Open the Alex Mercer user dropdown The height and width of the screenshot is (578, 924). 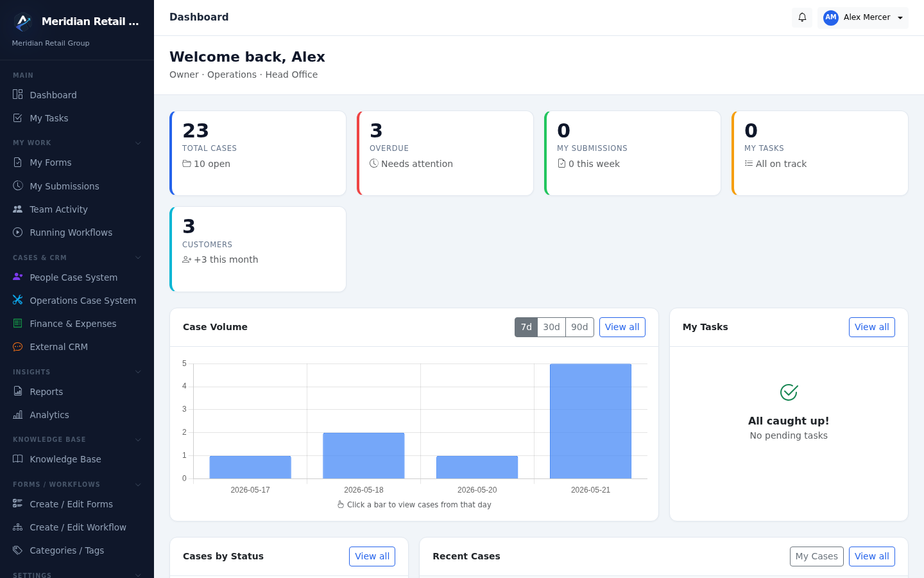pyautogui.click(x=863, y=18)
